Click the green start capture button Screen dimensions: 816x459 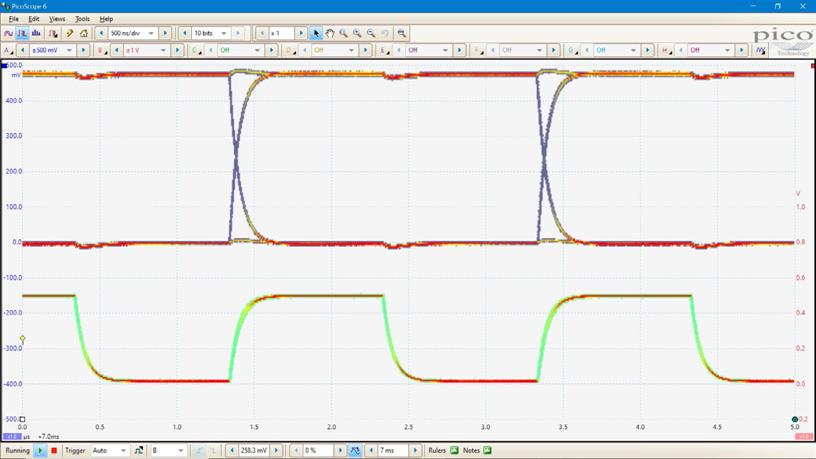tap(41, 451)
